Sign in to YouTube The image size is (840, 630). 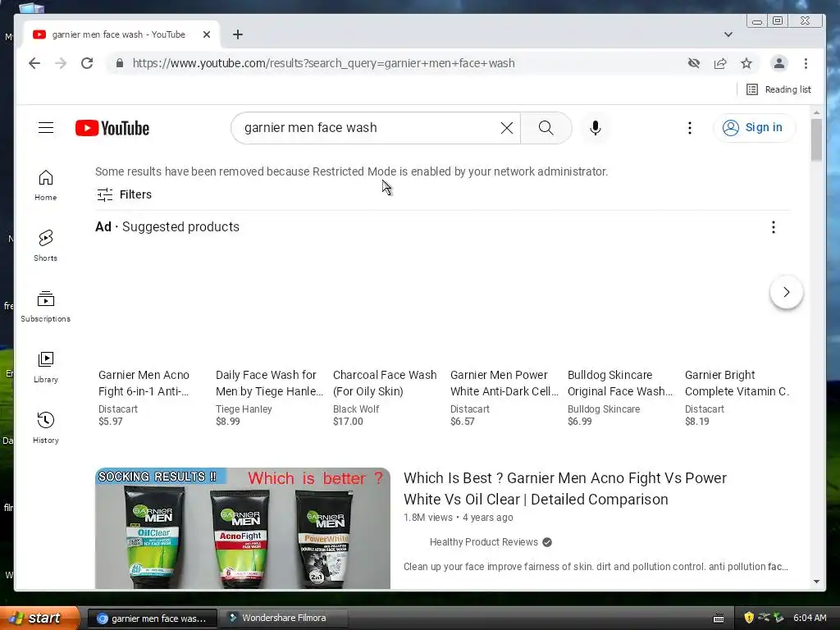tap(755, 127)
